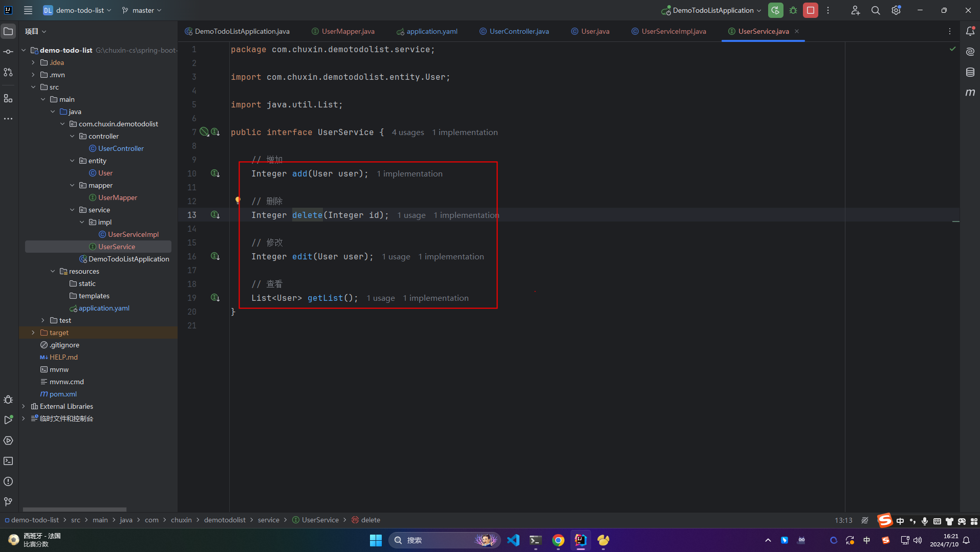Select UserServiceImpl in project tree
Image resolution: width=980 pixels, height=552 pixels.
[x=133, y=234]
